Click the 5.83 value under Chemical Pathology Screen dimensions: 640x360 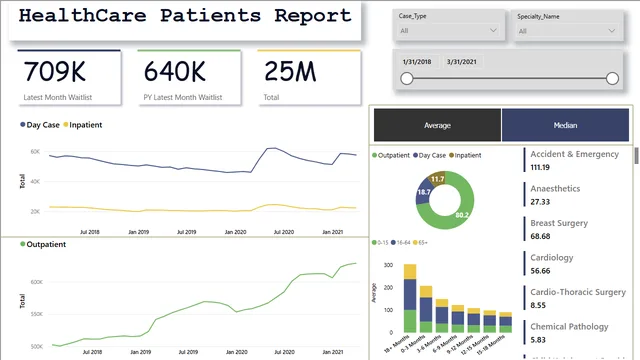point(538,340)
